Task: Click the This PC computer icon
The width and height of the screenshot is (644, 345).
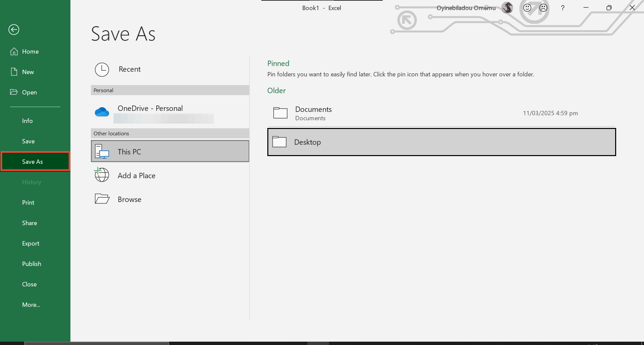Action: tap(102, 152)
